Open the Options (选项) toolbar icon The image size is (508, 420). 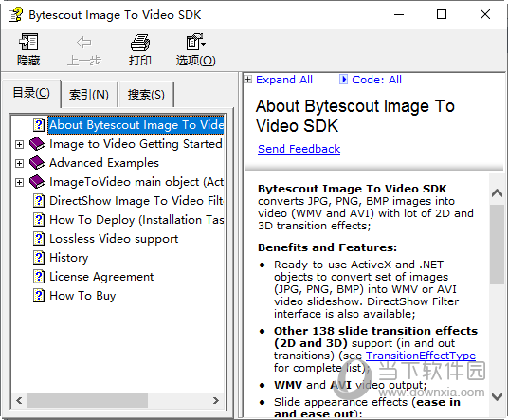pos(195,42)
